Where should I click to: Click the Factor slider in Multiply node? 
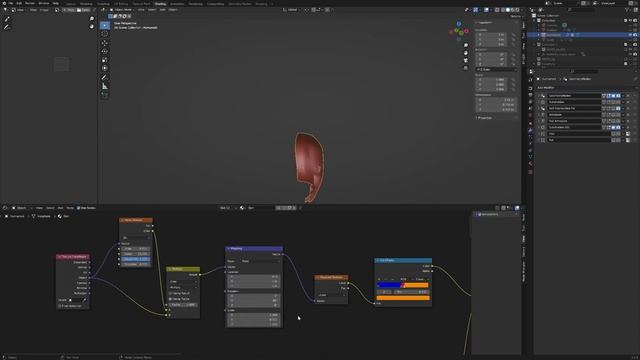tap(183, 304)
